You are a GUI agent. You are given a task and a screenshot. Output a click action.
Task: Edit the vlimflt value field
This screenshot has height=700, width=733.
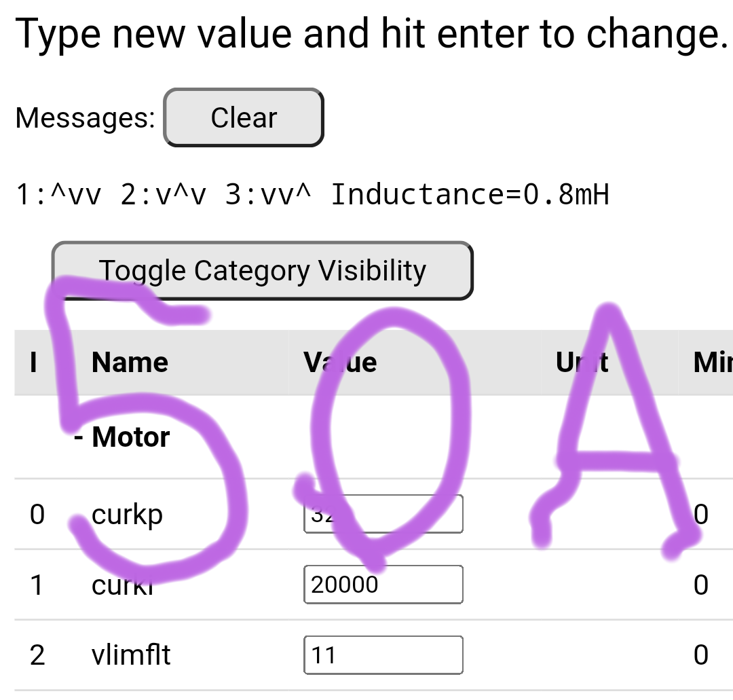click(x=383, y=655)
